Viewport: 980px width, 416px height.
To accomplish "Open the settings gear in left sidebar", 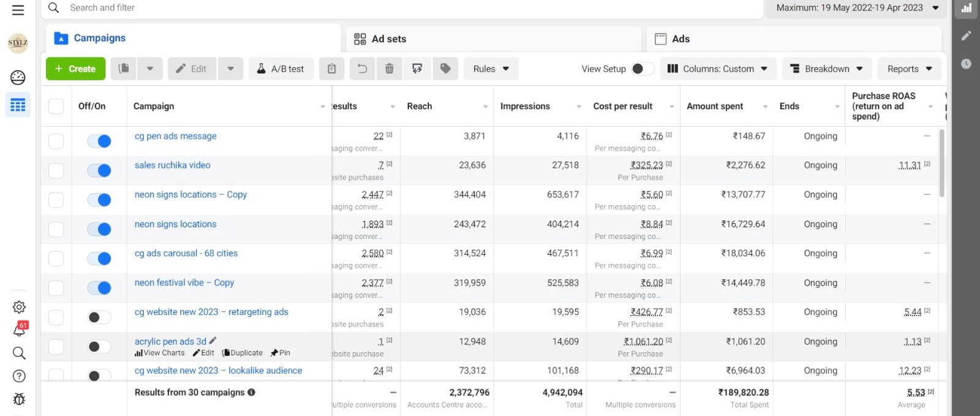I will pyautogui.click(x=19, y=307).
